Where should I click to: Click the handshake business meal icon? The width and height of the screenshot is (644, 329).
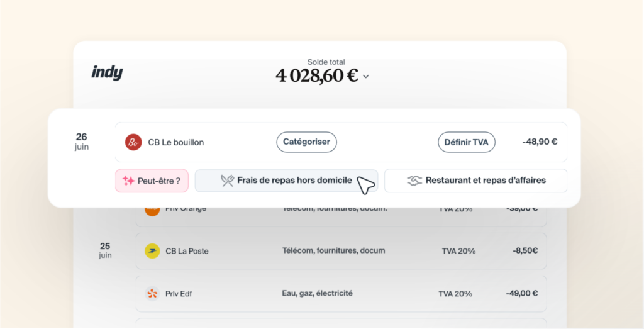(x=414, y=181)
